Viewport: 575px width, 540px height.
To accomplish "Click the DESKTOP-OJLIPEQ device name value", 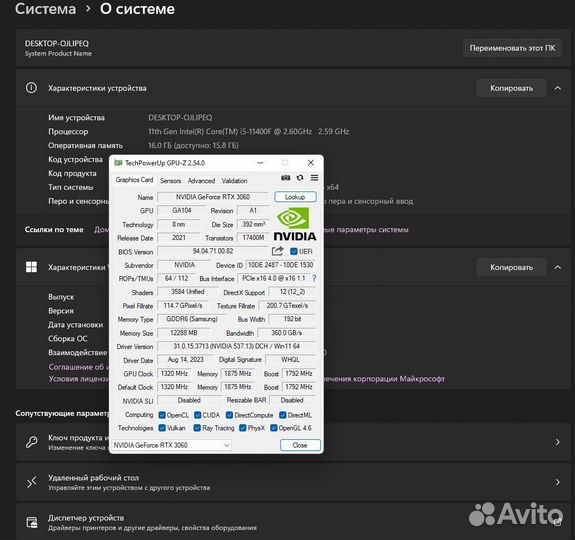I will point(180,117).
